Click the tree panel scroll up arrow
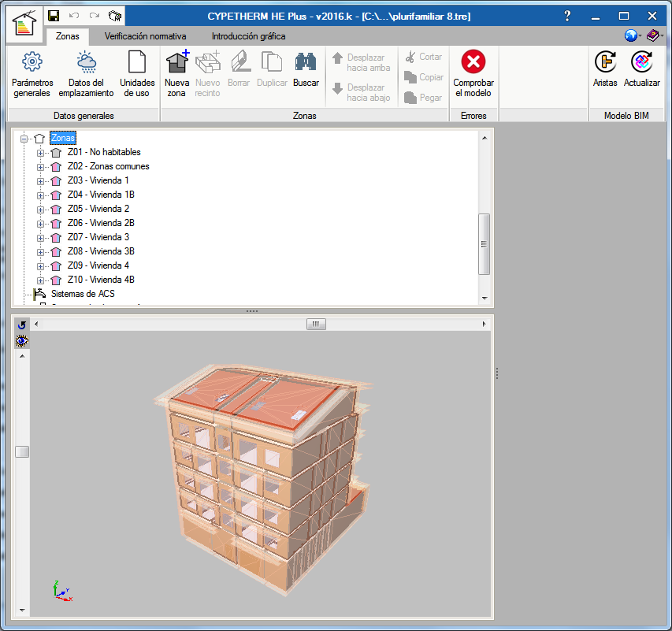This screenshot has height=631, width=672. [485, 138]
